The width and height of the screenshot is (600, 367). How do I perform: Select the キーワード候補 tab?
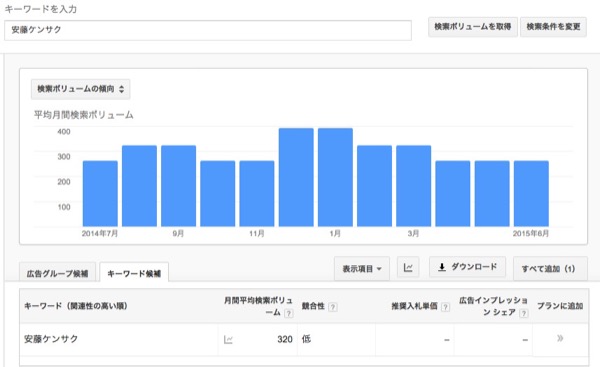click(134, 273)
